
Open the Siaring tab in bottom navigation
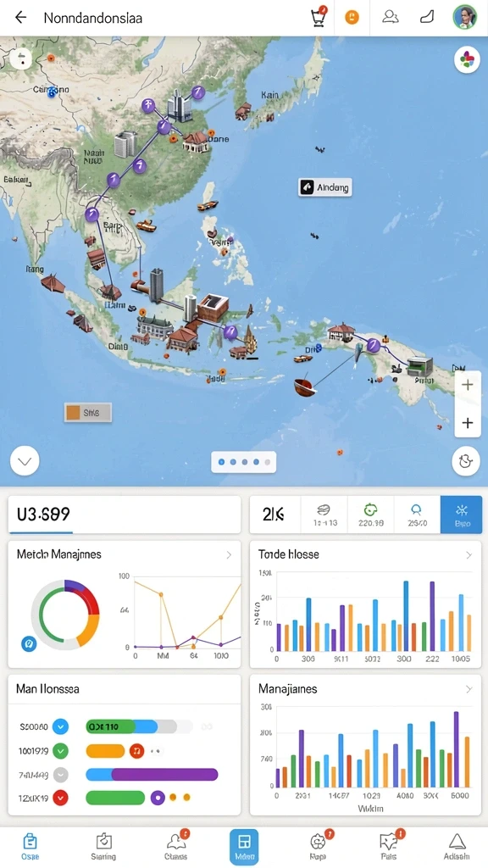[x=103, y=847]
